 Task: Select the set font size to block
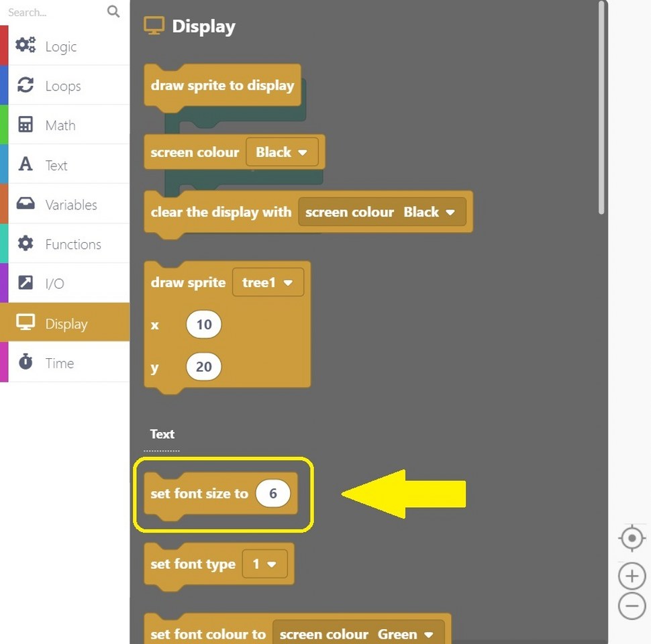199,493
